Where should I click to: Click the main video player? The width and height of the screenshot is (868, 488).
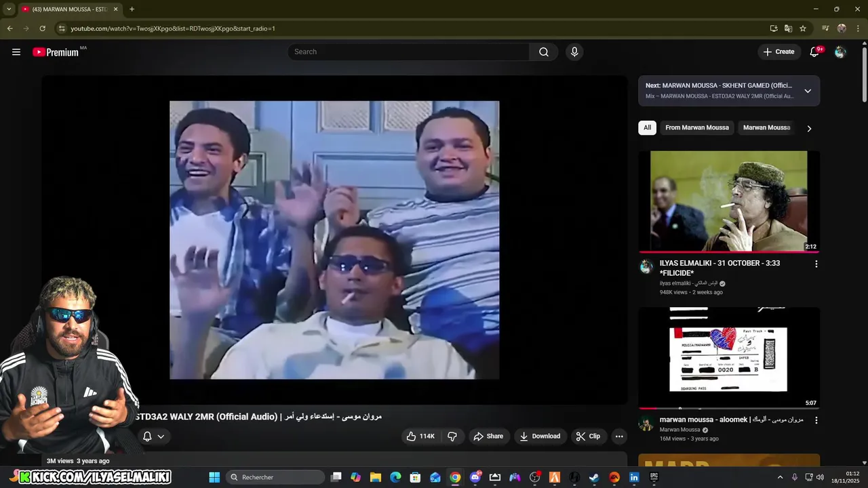(x=334, y=240)
